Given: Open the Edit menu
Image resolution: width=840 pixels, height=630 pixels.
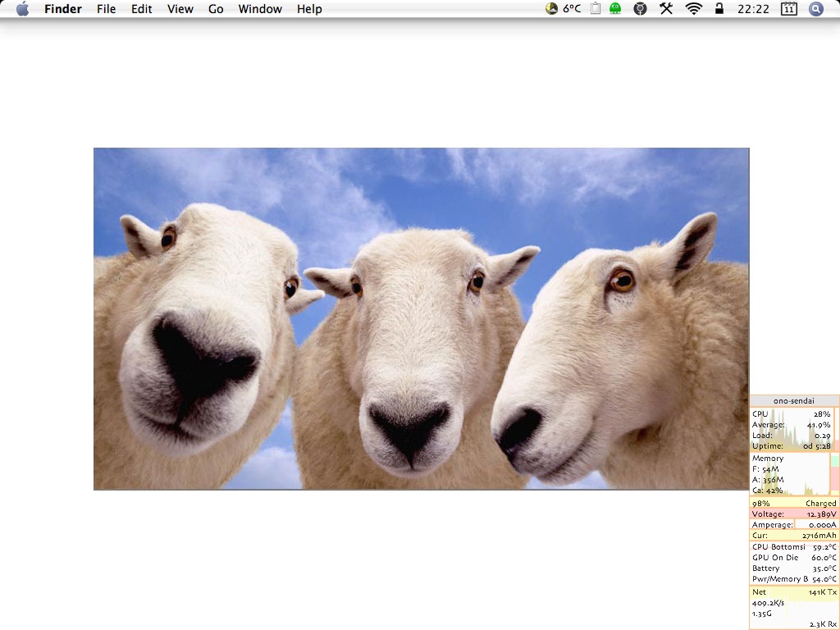Looking at the screenshot, I should tap(141, 9).
